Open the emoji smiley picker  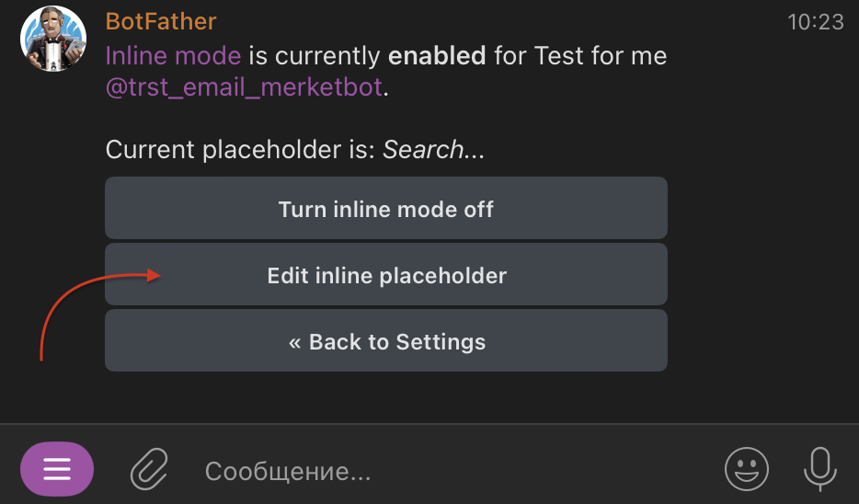click(746, 469)
